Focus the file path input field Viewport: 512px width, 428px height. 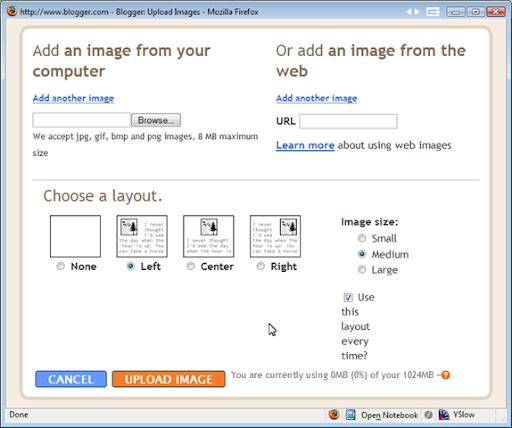pyautogui.click(x=82, y=120)
